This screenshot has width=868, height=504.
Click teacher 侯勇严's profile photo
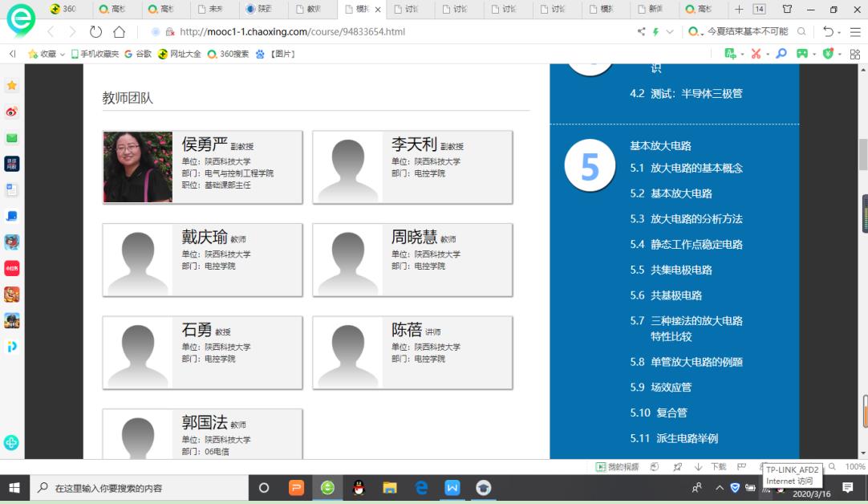(137, 167)
